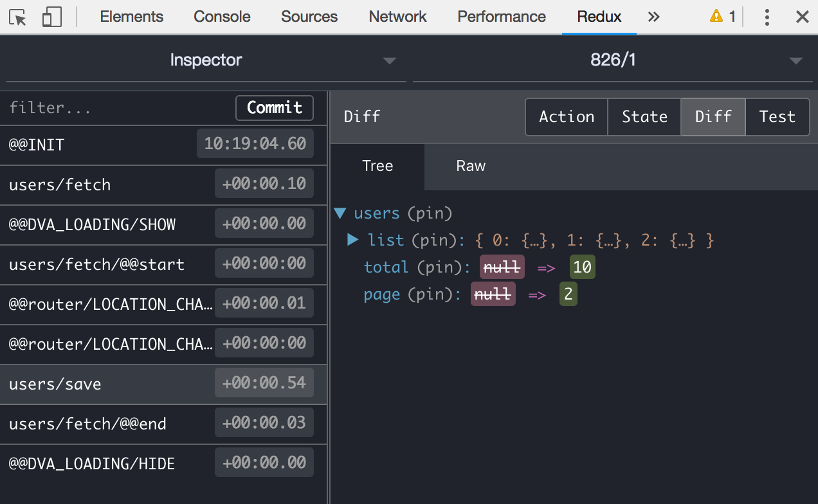Expand the list node arrow
Screen dimensions: 818x504
click(352, 240)
